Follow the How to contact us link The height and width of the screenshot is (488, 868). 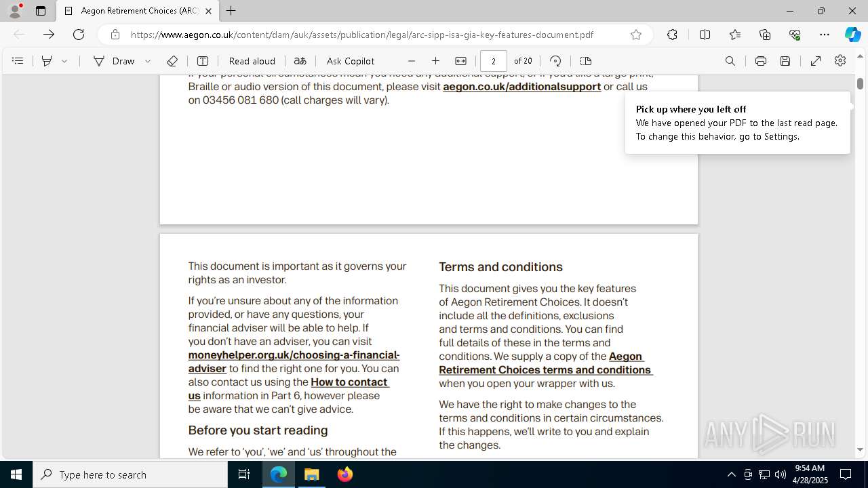(x=289, y=389)
